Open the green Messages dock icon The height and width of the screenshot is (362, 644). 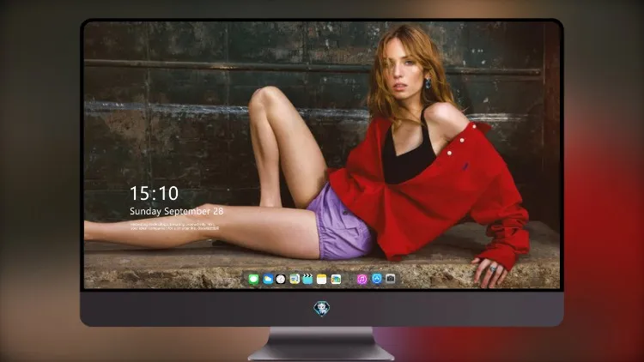253,280
